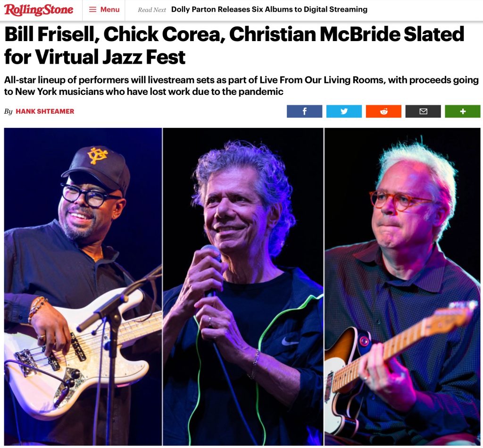Click the word By before author name
Screen dimensions: 483x448
pyautogui.click(x=8, y=111)
